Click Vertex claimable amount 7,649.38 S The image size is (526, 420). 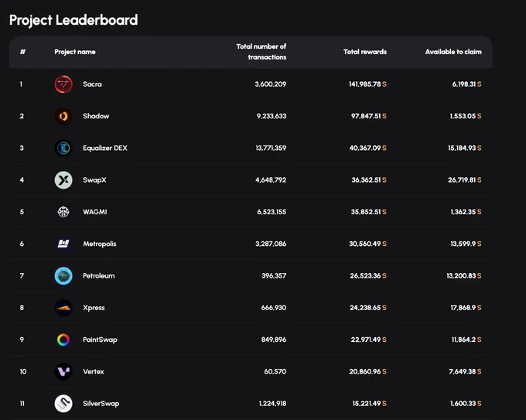(466, 372)
